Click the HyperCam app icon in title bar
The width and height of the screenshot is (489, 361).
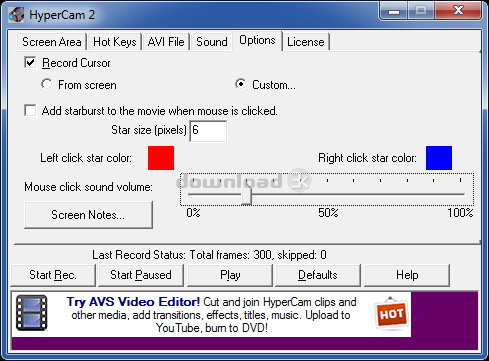pyautogui.click(x=16, y=15)
